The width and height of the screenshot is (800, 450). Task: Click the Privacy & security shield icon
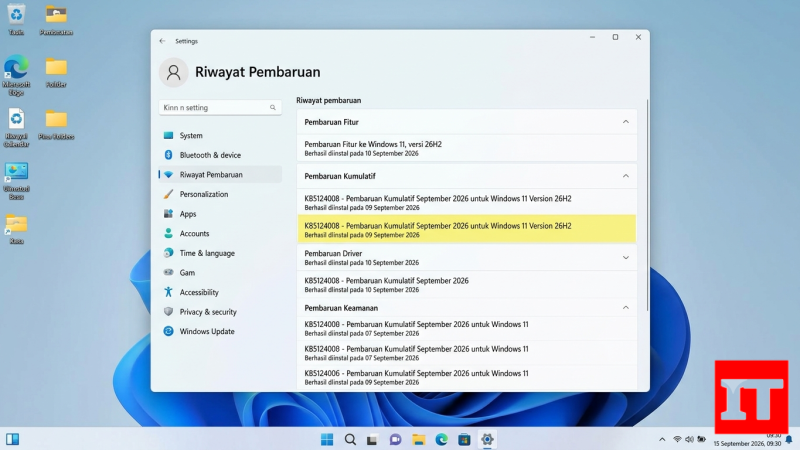point(168,311)
